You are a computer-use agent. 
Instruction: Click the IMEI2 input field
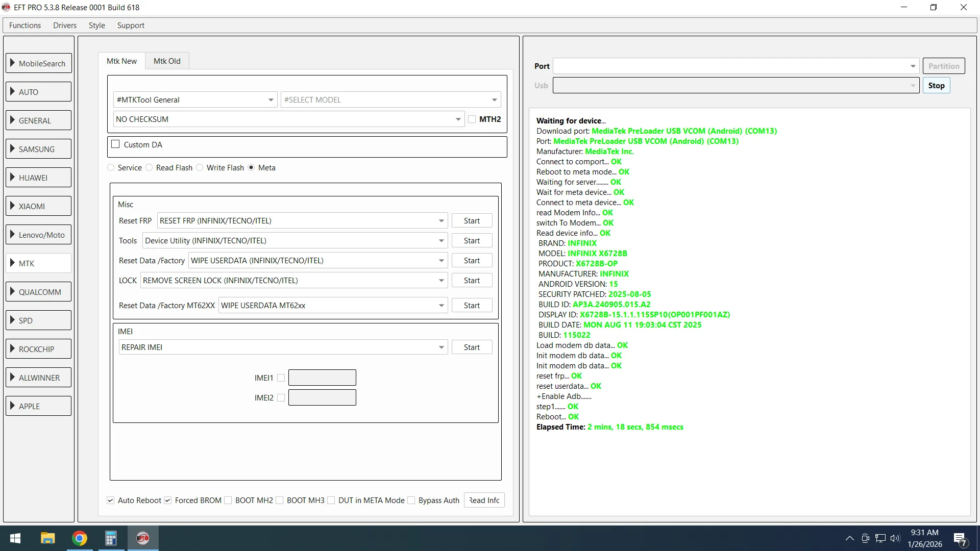point(322,398)
